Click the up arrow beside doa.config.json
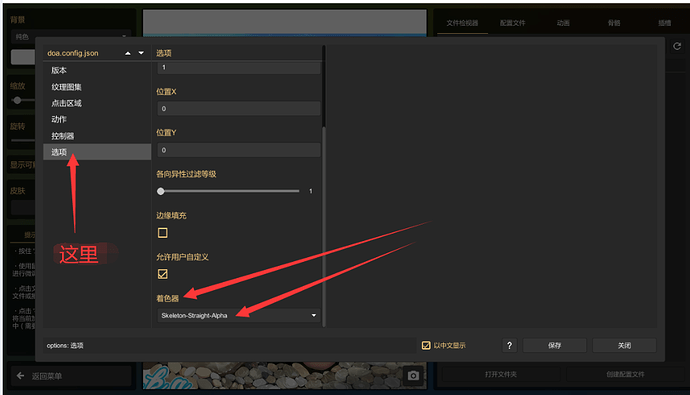Screen dimensions: 690x395 point(128,53)
